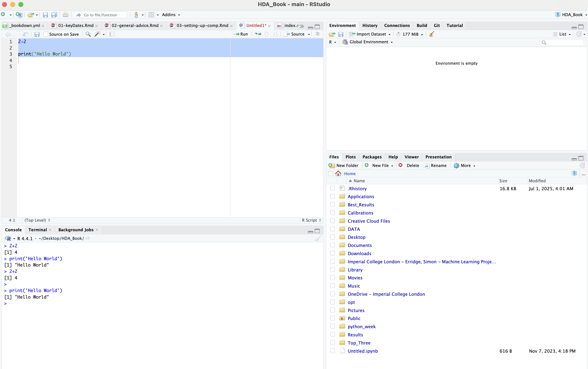Open the Import Dataset dropdown
This screenshot has height=369, width=588.
click(x=370, y=34)
